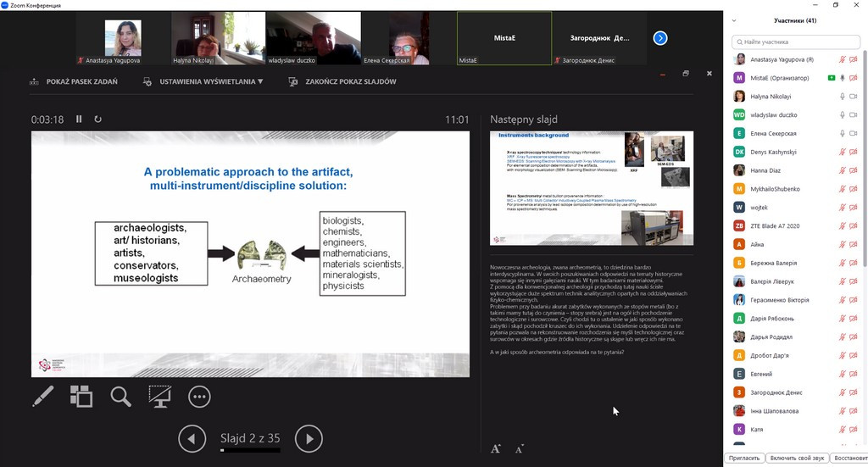Select participant Бережна Валерія

[x=795, y=263]
